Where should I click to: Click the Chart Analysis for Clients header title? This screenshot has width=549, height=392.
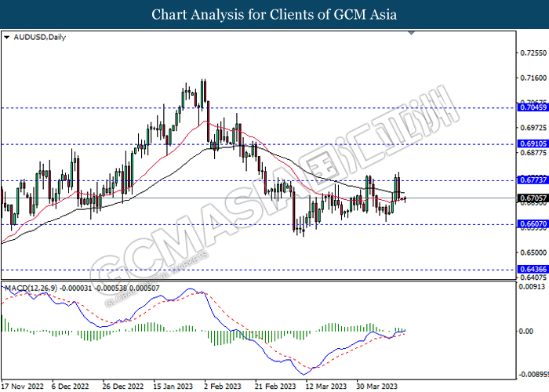coord(274,15)
